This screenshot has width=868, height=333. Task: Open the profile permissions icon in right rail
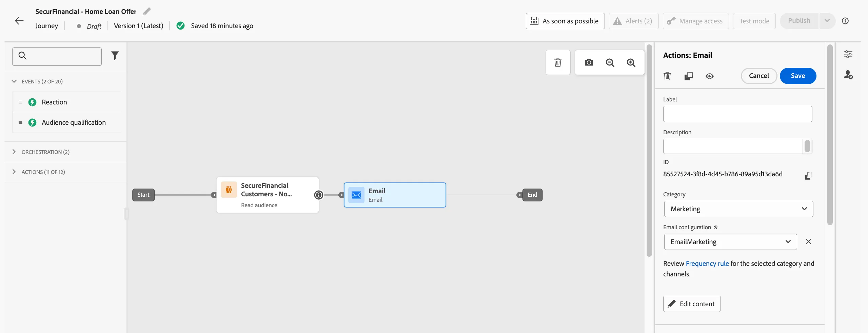(x=848, y=75)
